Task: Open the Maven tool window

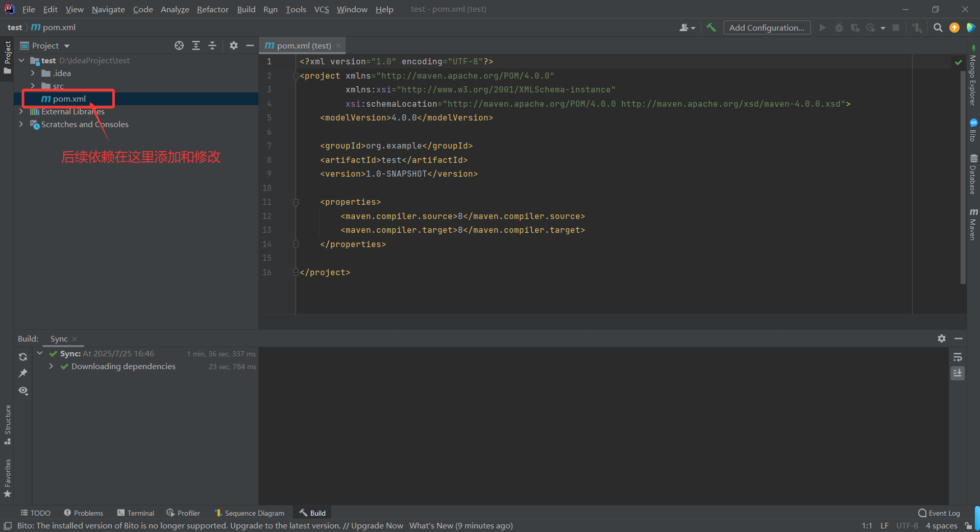Action: point(973,224)
